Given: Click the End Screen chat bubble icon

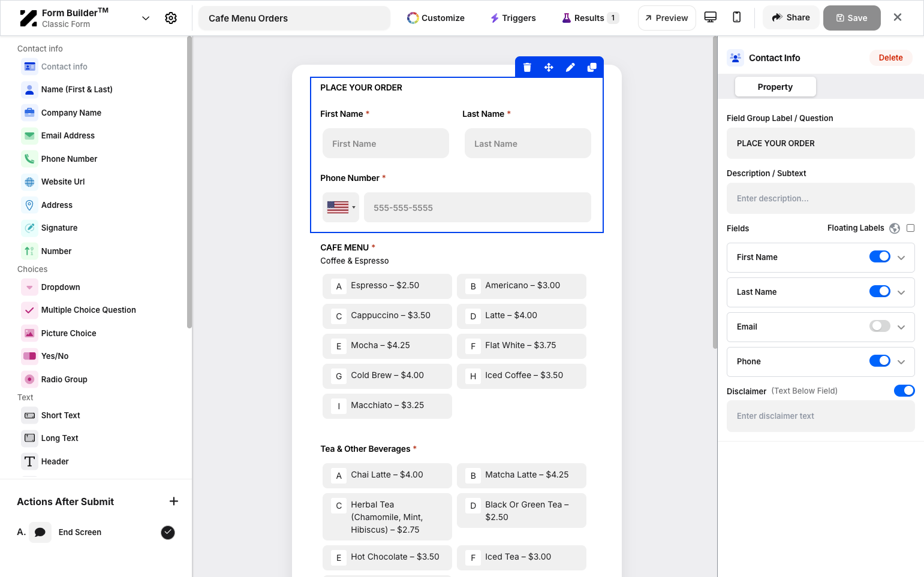Looking at the screenshot, I should click(40, 532).
